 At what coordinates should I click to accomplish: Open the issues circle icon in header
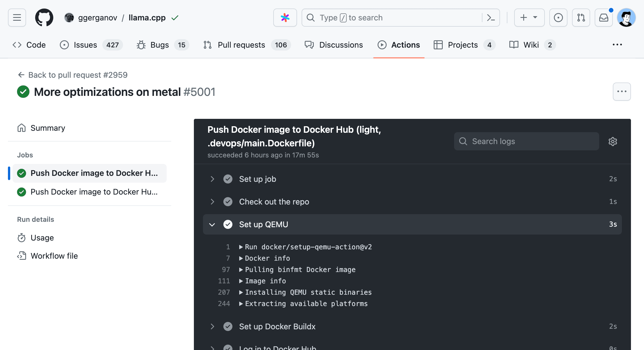(x=558, y=17)
